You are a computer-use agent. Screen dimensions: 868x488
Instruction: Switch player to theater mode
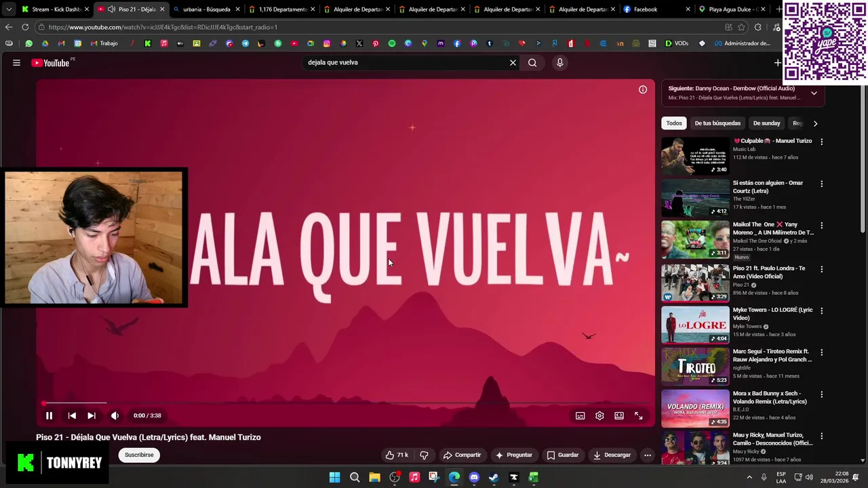point(619,415)
